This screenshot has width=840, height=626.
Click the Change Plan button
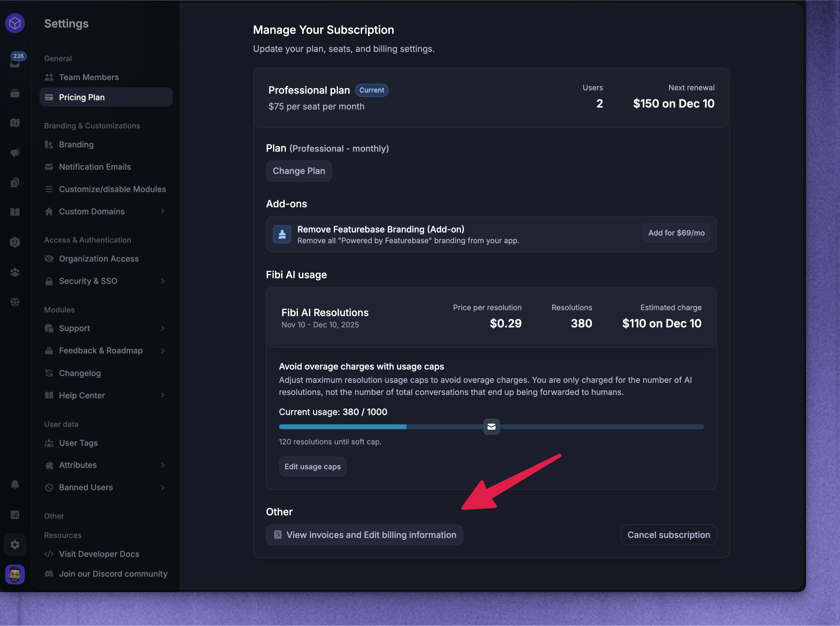point(299,171)
